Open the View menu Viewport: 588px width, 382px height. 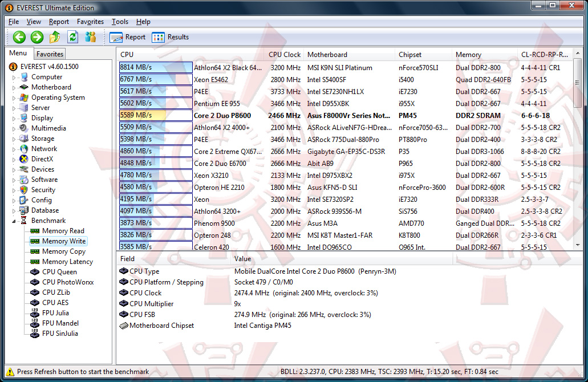[34, 22]
